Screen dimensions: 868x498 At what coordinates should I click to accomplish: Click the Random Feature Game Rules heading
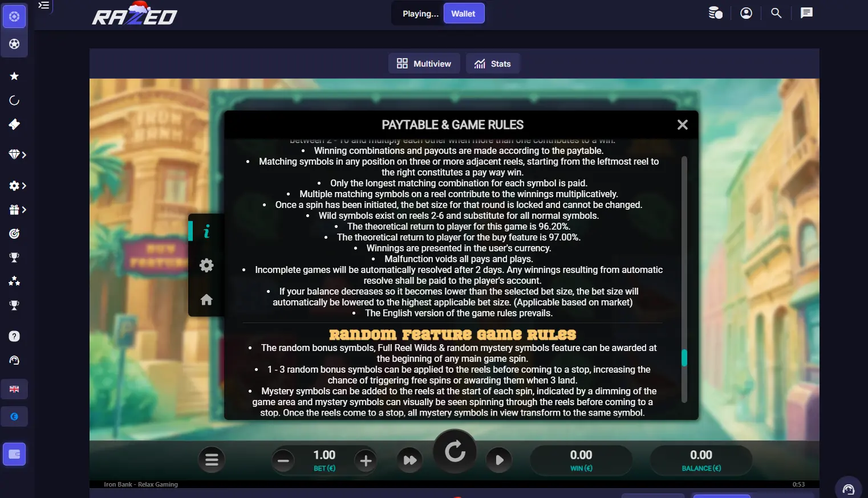pyautogui.click(x=453, y=334)
